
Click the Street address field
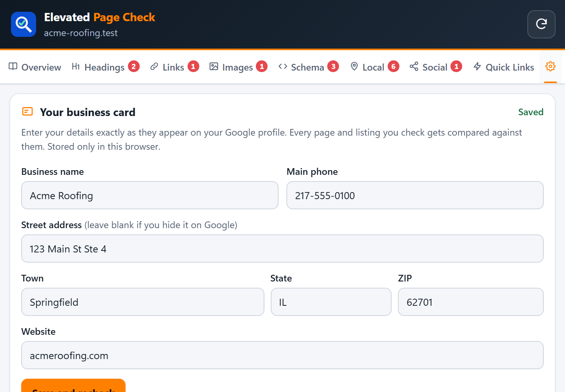(x=282, y=249)
